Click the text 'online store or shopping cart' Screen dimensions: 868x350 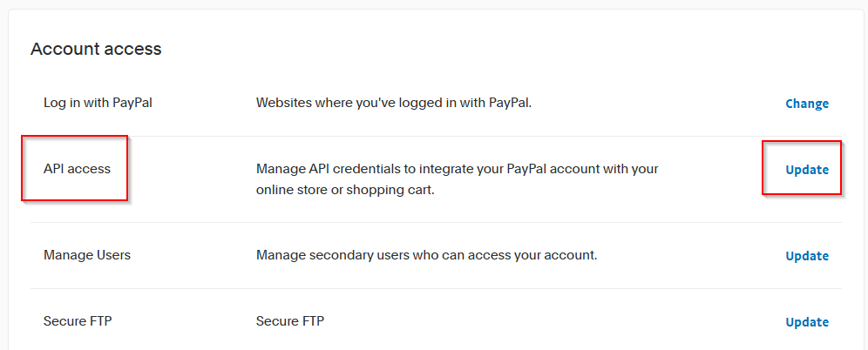click(x=345, y=189)
